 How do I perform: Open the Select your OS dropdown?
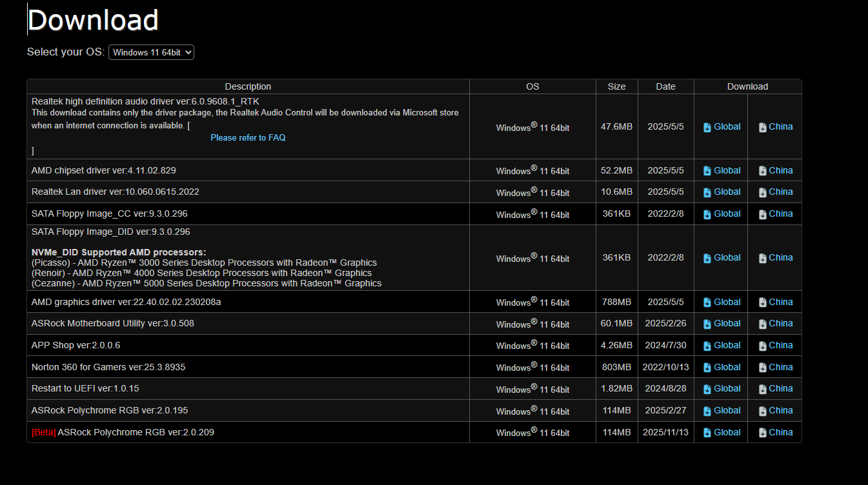(151, 52)
